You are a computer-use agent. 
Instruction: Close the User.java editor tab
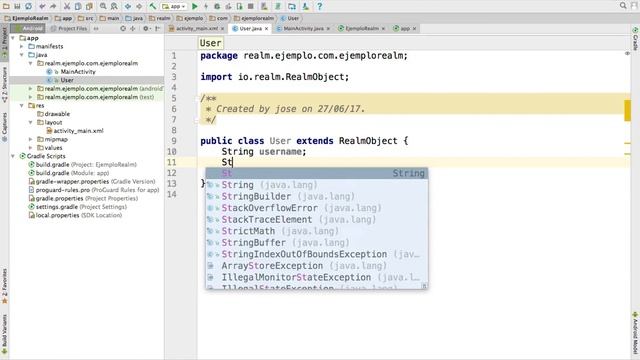tap(267, 29)
